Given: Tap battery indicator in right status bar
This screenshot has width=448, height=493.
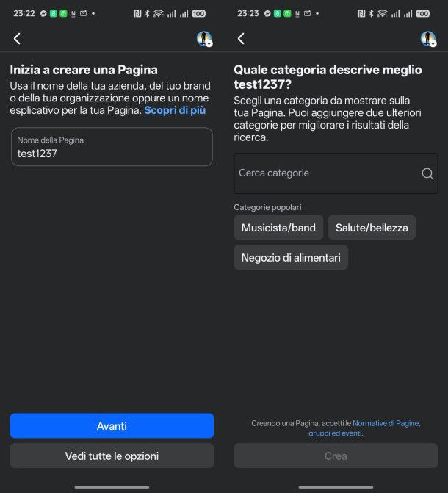Looking at the screenshot, I should (x=423, y=13).
